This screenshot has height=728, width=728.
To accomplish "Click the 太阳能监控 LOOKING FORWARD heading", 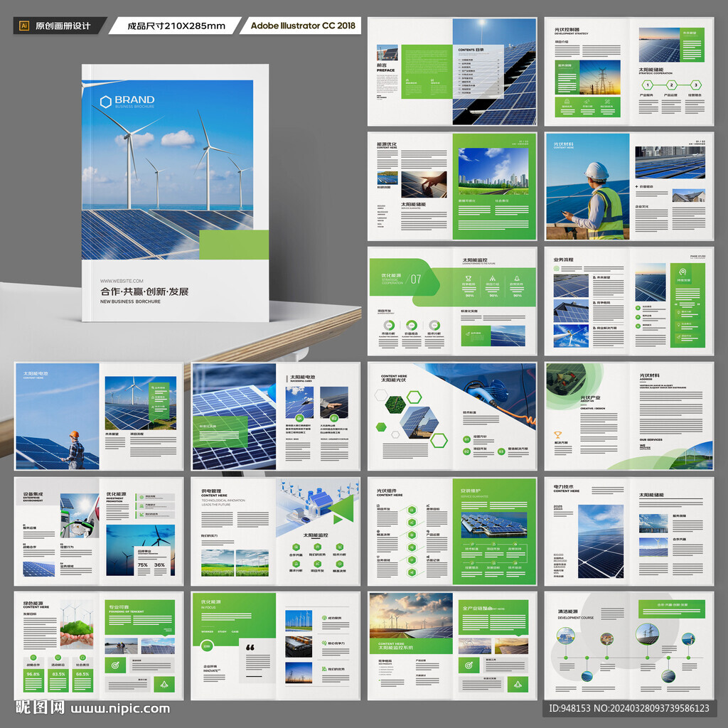I will coord(478,261).
